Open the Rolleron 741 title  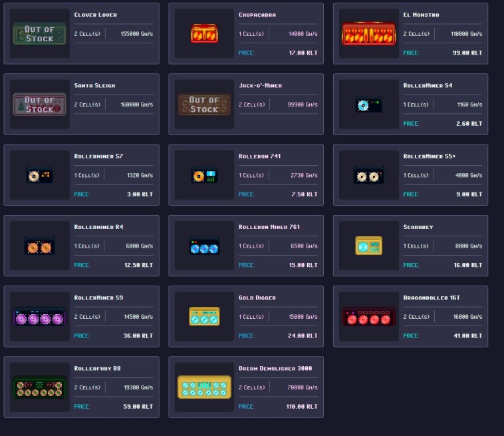pos(260,156)
